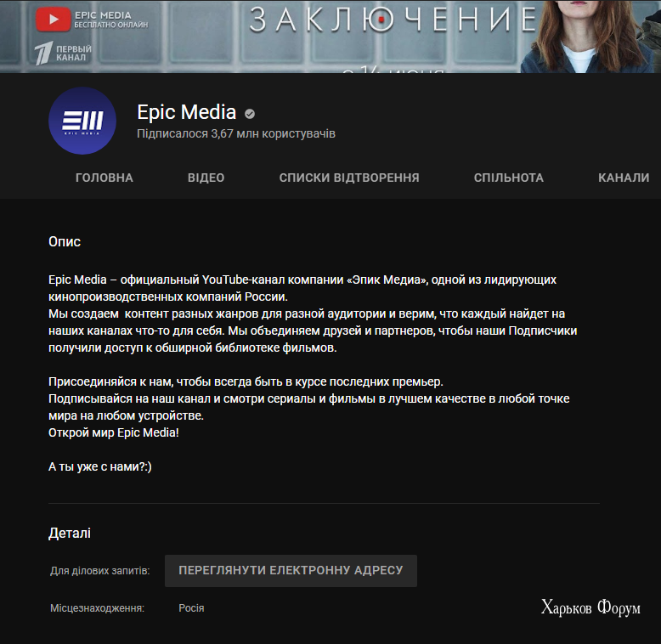Viewport: 661px width, 644px height.
Task: Click the Epic Media channel name
Action: (187, 112)
